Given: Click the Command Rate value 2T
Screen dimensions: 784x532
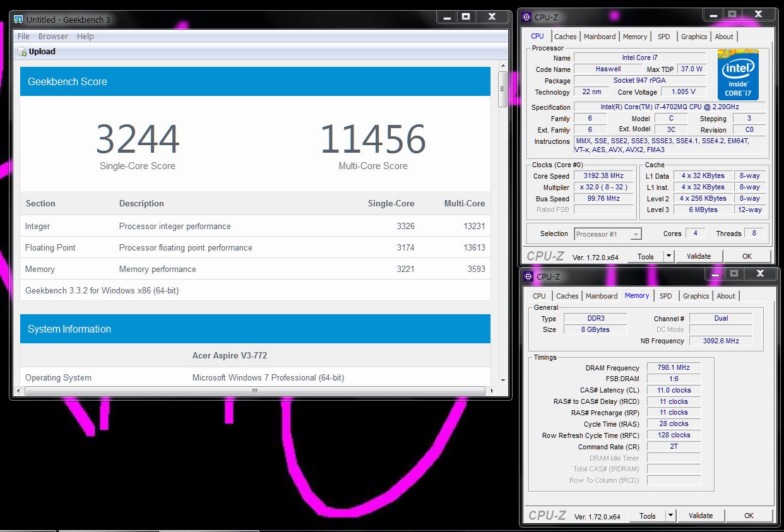Looking at the screenshot, I should [x=674, y=446].
